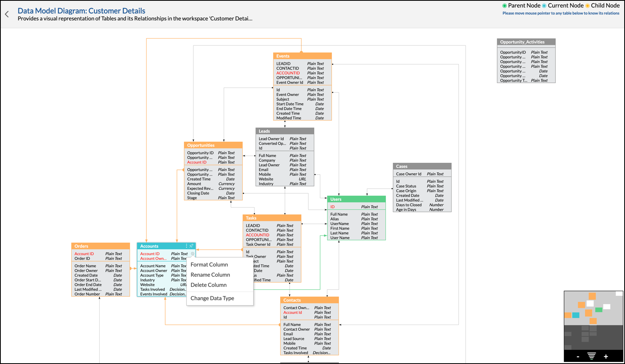Click the Data Model Diagram: Customer Details title
The width and height of the screenshot is (625, 364).
click(x=81, y=11)
